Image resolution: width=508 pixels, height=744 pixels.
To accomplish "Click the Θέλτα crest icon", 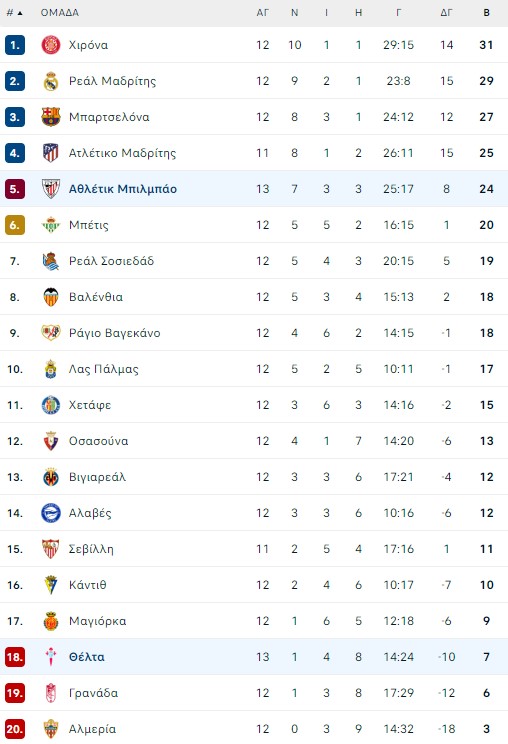I will pos(51,657).
